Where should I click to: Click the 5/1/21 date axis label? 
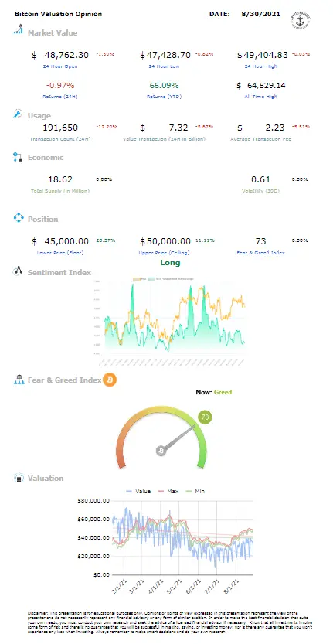[x=174, y=587]
